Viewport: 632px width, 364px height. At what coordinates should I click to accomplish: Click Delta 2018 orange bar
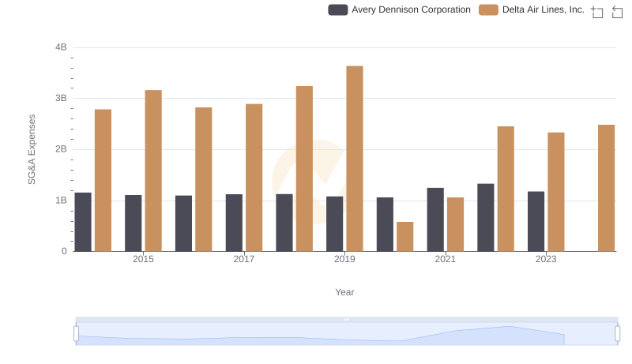pos(304,169)
